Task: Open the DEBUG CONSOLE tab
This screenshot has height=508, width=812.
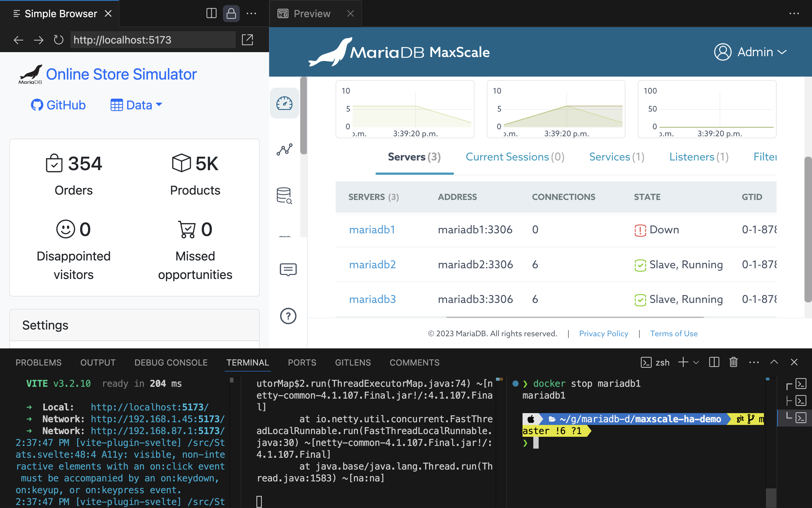Action: coord(171,362)
